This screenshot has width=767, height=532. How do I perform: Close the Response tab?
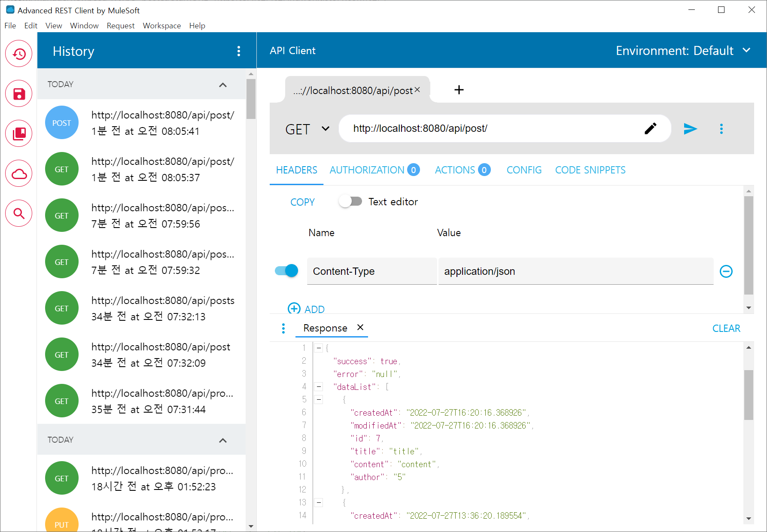click(x=360, y=328)
